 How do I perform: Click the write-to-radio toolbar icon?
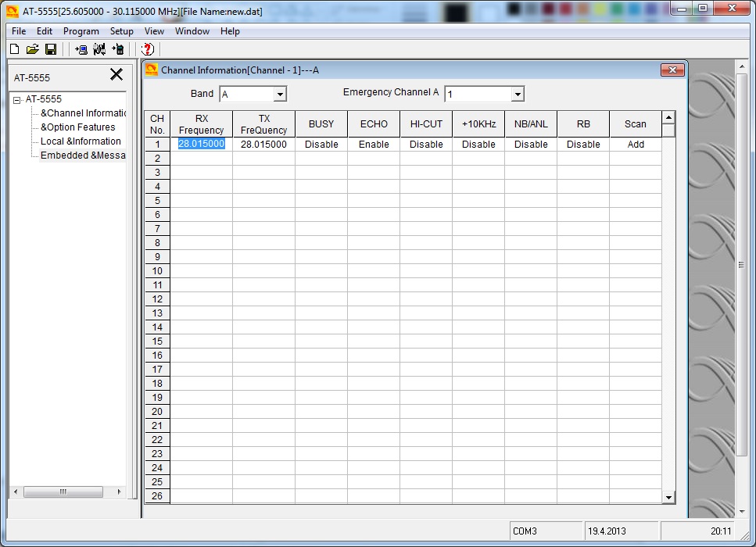tap(117, 49)
